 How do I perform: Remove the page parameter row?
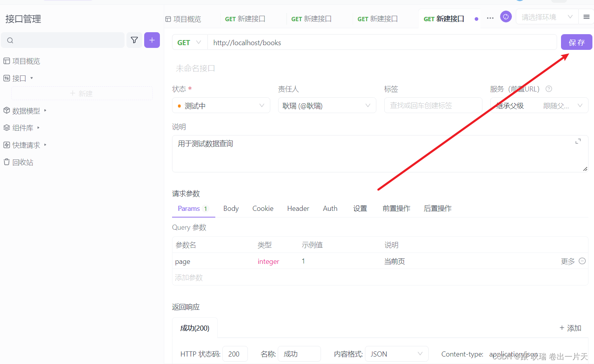coord(582,261)
